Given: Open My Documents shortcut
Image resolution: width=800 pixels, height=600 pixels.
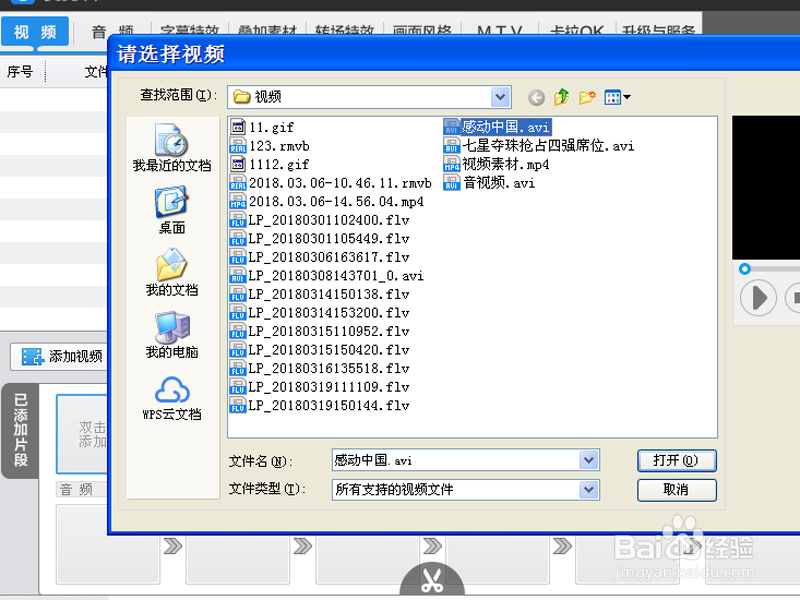Looking at the screenshot, I should click(x=172, y=272).
